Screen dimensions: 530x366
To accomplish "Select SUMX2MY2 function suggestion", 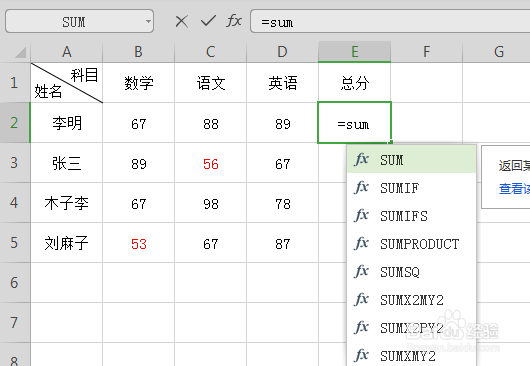I will (411, 300).
